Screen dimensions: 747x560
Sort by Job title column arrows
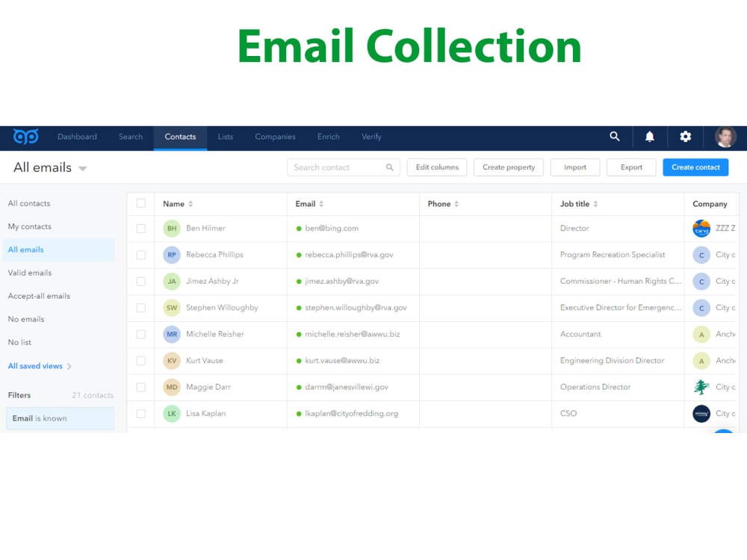[x=595, y=204]
